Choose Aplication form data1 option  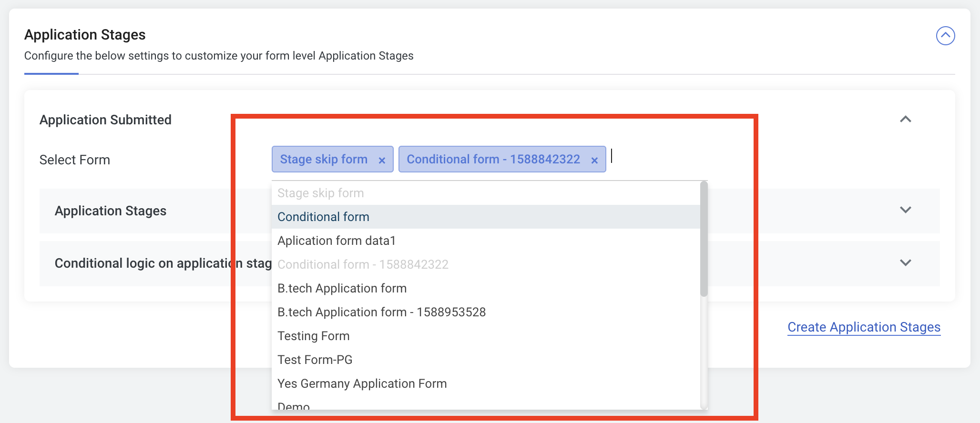pos(486,241)
